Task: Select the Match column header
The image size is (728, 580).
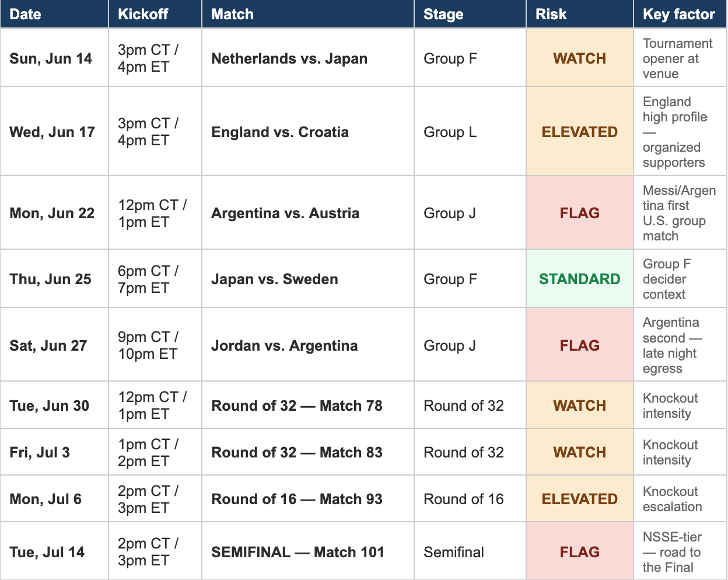Action: (x=308, y=14)
